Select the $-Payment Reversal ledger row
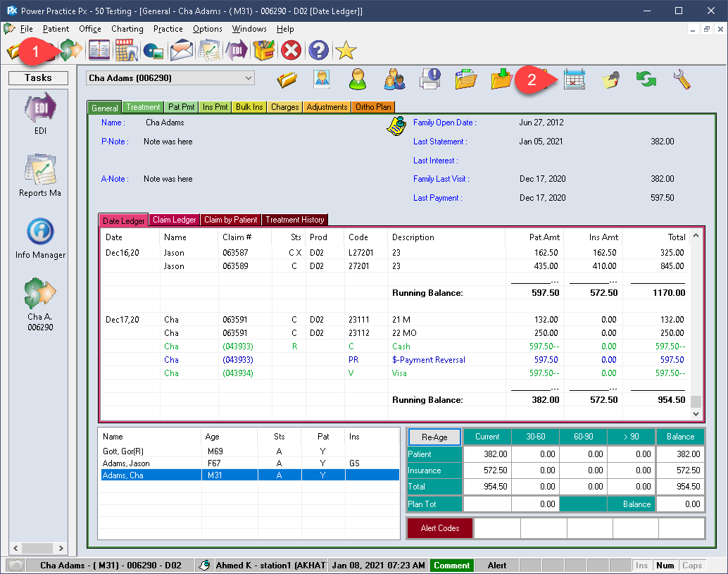 [395, 359]
